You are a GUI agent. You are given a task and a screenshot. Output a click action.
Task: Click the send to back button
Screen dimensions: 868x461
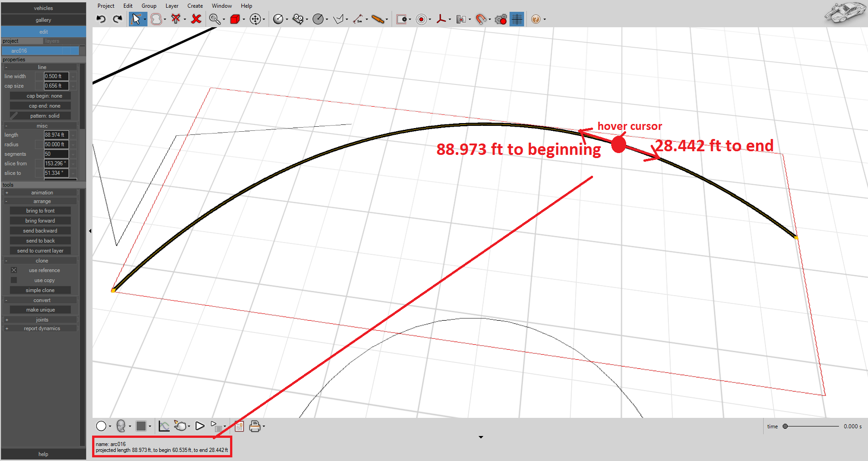(x=40, y=241)
